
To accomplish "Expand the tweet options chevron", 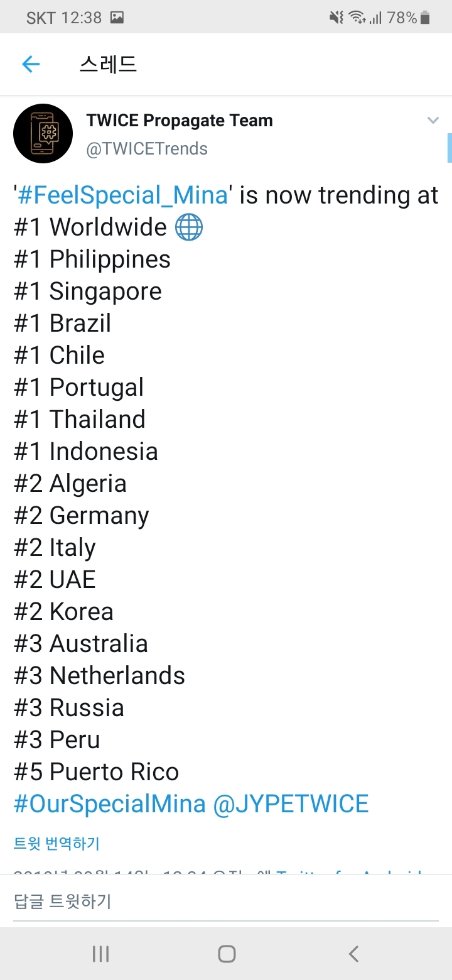I will [433, 121].
